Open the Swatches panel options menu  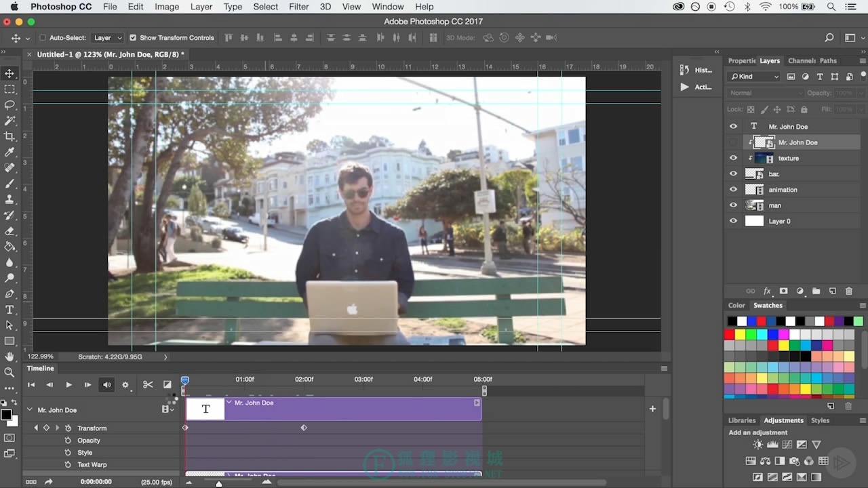coord(863,306)
